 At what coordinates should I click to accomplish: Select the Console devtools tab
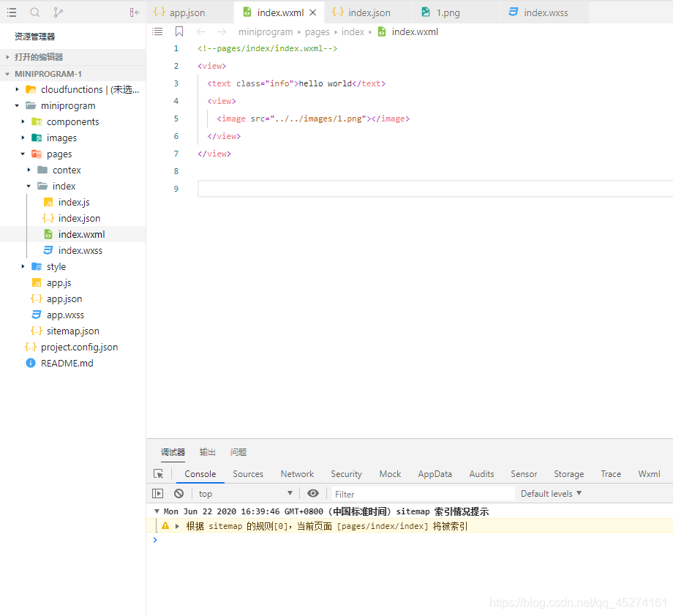tap(200, 474)
